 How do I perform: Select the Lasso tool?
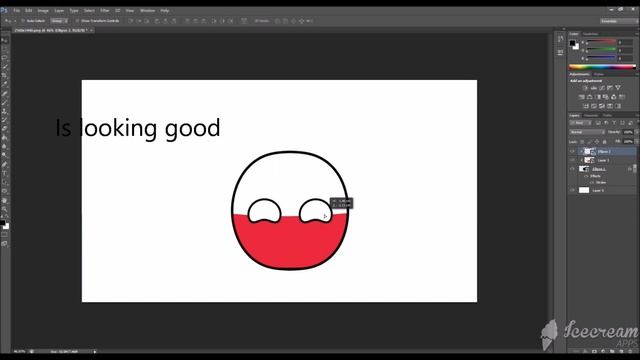pyautogui.click(x=4, y=58)
